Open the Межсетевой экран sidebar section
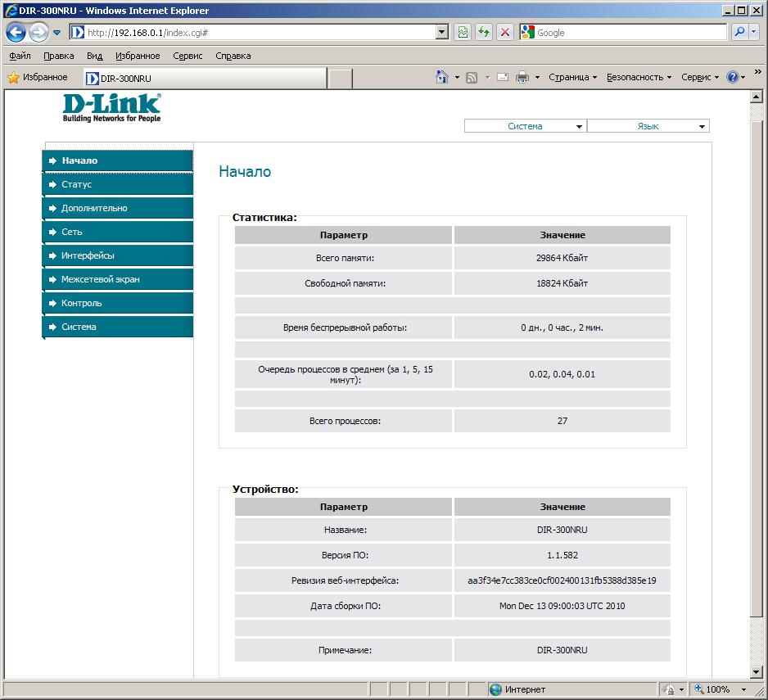Image resolution: width=768 pixels, height=700 pixels. pos(118,280)
